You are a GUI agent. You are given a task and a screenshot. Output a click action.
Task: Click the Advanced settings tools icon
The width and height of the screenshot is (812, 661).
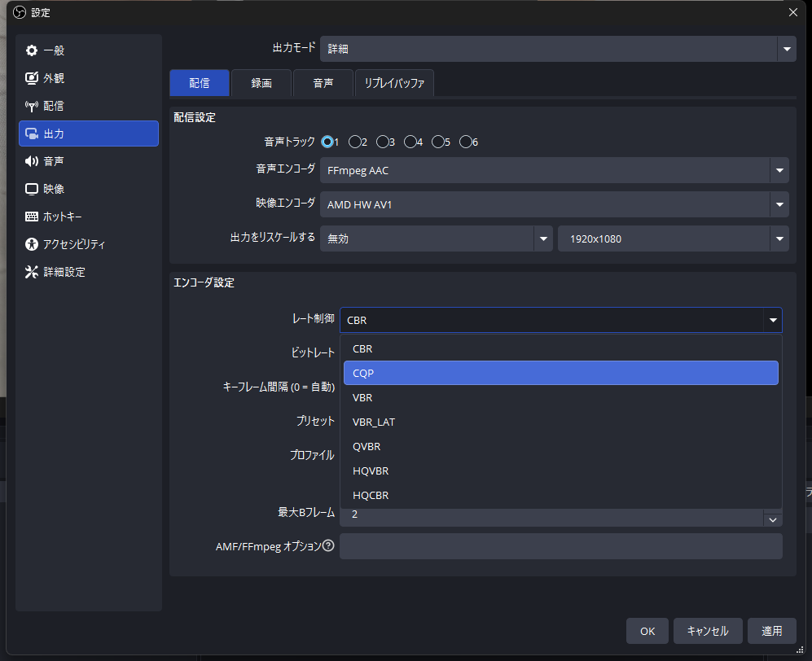32,272
